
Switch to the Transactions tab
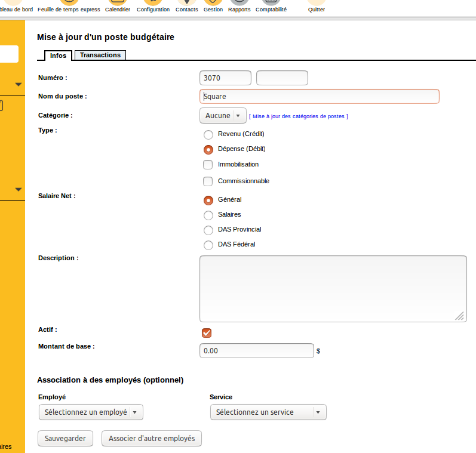(x=100, y=55)
